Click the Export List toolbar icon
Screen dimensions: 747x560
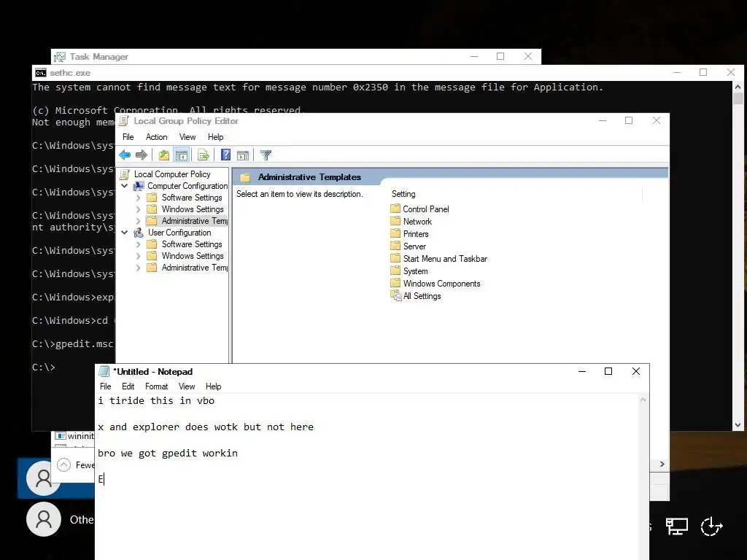(204, 155)
